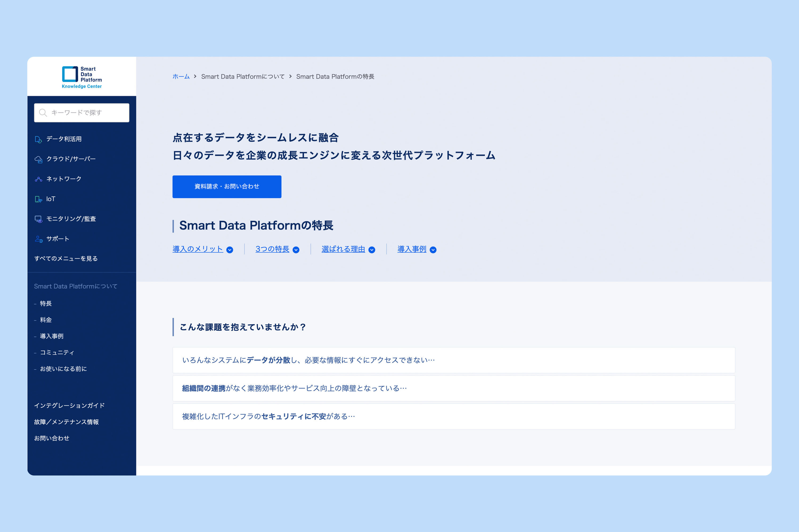Open 料金 in the sidebar submenu
Viewport: 799px width, 532px height.
(46, 320)
